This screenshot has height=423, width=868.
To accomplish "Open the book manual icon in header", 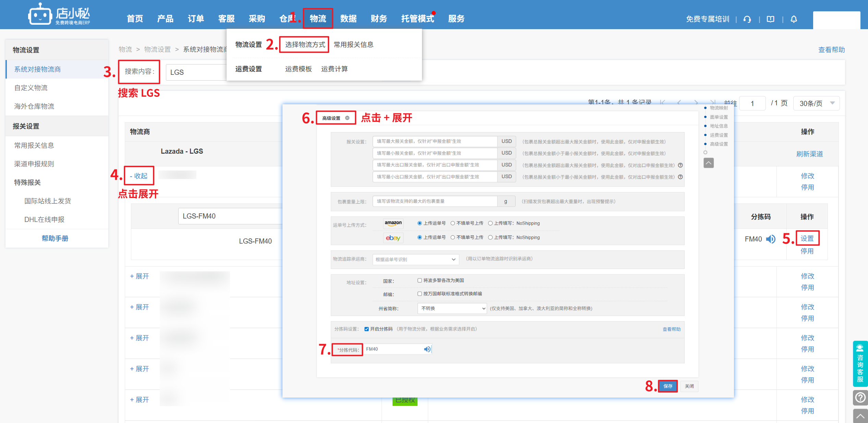I will [771, 19].
